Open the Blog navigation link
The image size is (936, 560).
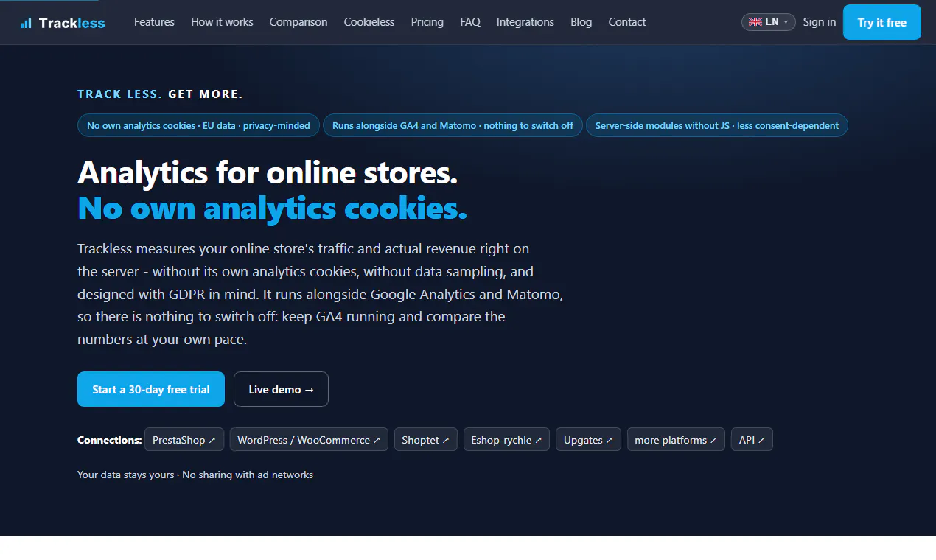[x=581, y=22]
